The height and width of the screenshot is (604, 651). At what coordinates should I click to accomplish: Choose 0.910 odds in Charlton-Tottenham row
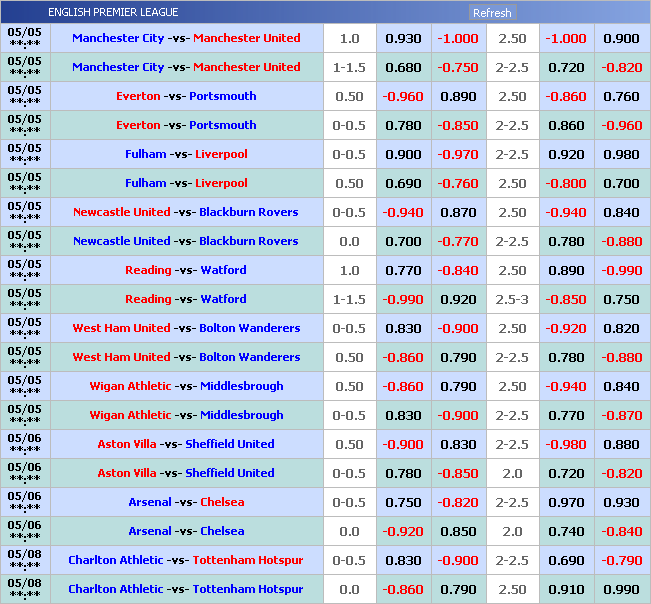566,589
